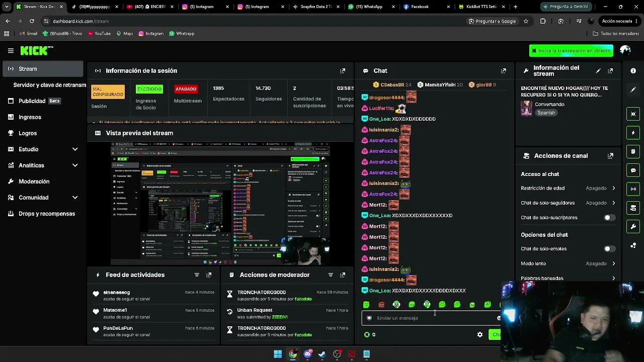Open Discord from the taskbar
Viewport: 644px width, 362px height.
[x=308, y=354]
